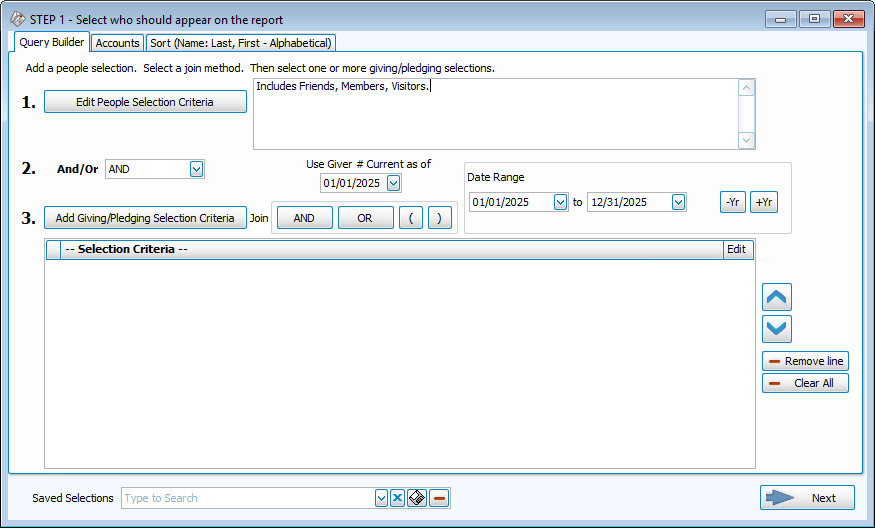Click Remove line button
The height and width of the screenshot is (528, 875).
805,361
